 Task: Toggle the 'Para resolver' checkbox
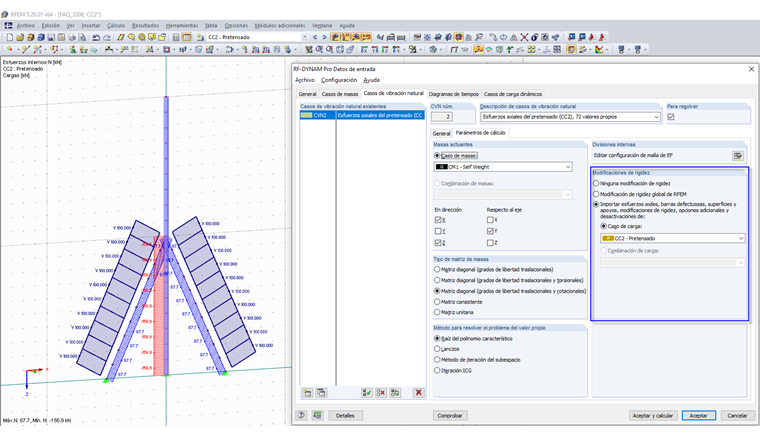pos(671,117)
